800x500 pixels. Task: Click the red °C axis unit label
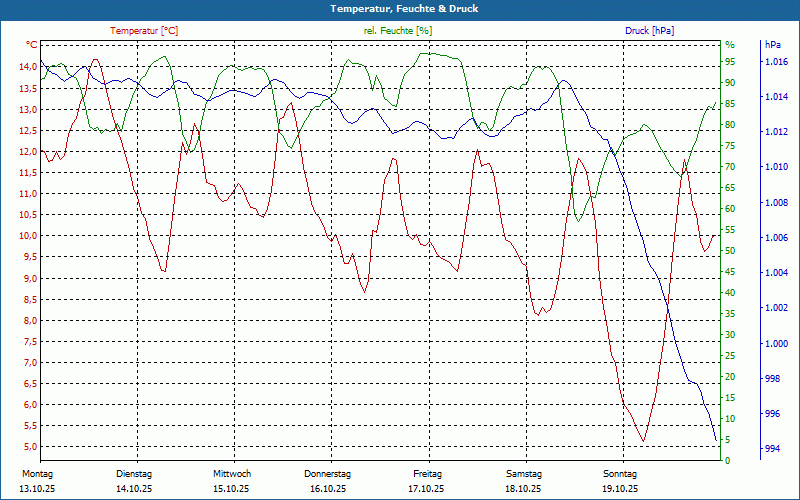[x=32, y=45]
